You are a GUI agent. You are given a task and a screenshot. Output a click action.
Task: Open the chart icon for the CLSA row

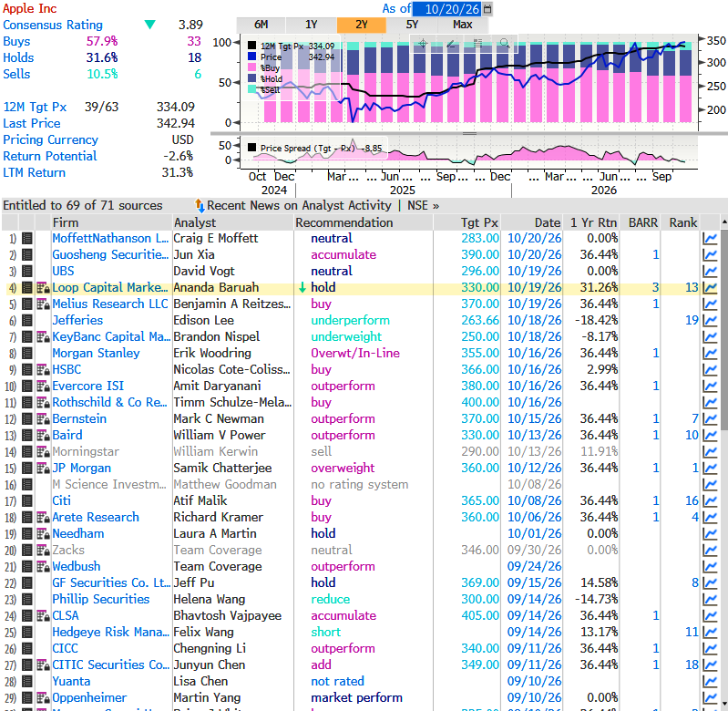710,616
